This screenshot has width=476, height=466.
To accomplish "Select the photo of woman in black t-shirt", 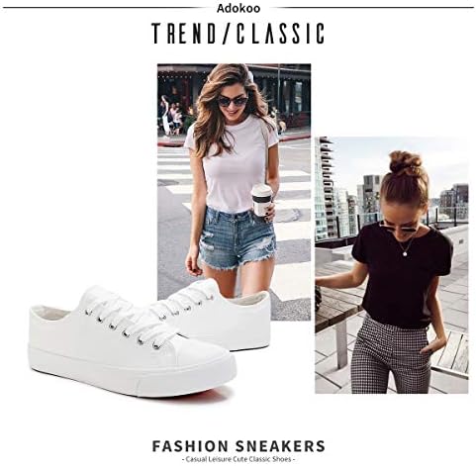I will pyautogui.click(x=392, y=265).
